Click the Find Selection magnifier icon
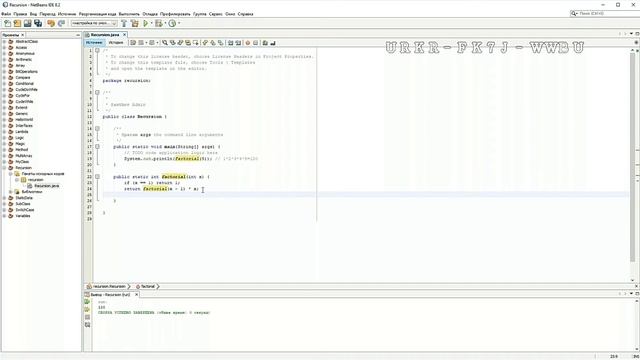Viewport: 640px width, 360px height. click(165, 42)
